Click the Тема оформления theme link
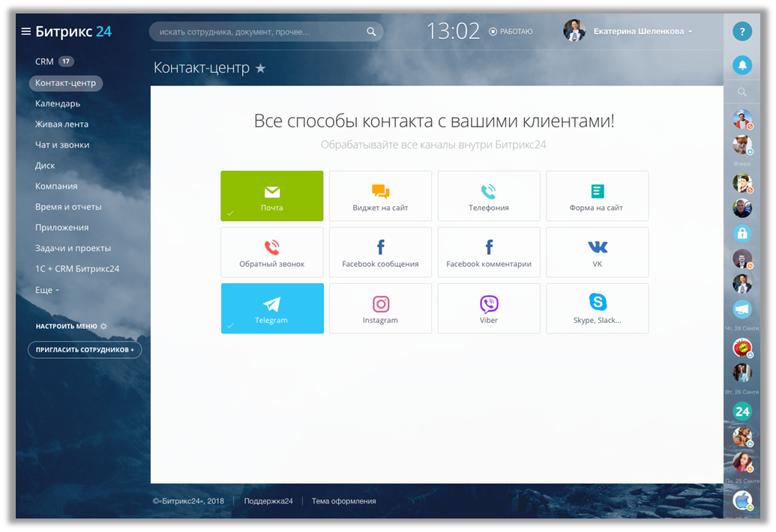The width and height of the screenshot is (776, 532). coord(343,501)
